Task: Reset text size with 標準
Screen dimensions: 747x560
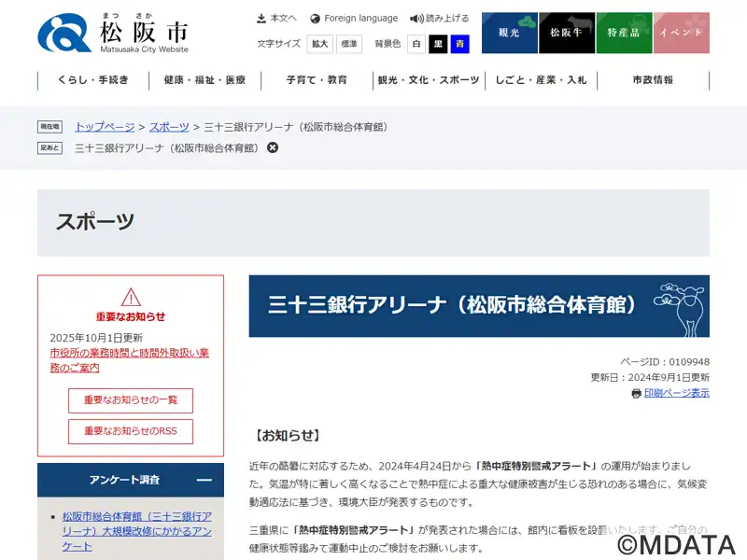Action: click(x=348, y=44)
